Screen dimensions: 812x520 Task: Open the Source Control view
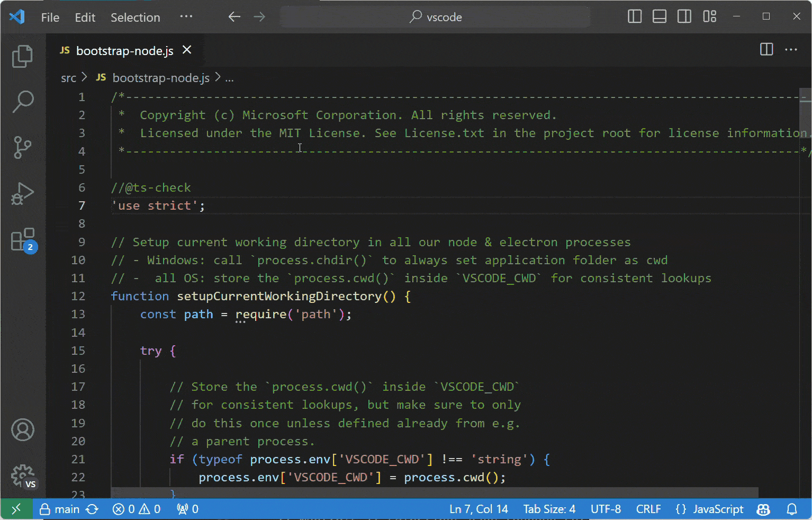[x=22, y=147]
